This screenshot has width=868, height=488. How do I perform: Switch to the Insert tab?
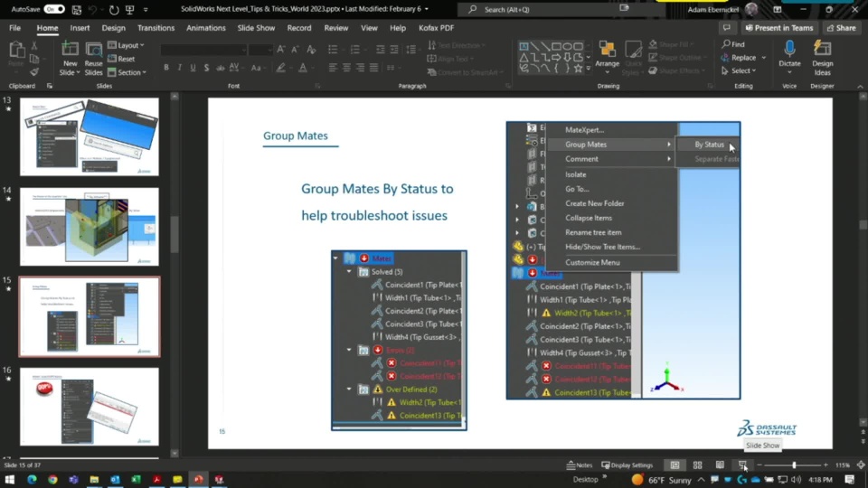pos(80,28)
